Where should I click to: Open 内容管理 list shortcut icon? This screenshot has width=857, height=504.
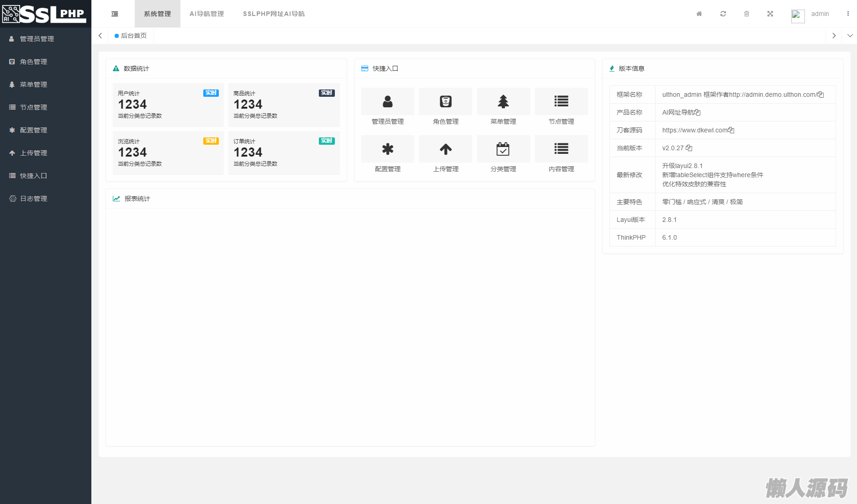(561, 149)
